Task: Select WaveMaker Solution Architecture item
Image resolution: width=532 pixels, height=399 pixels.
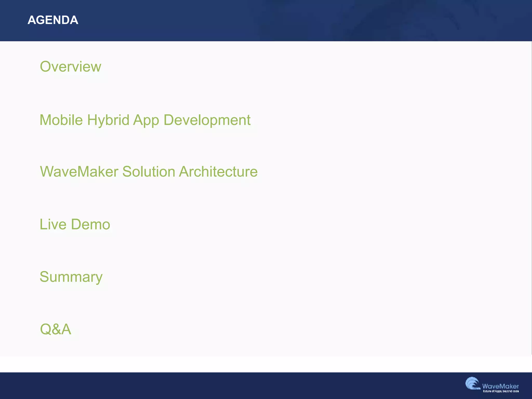Action: point(149,172)
